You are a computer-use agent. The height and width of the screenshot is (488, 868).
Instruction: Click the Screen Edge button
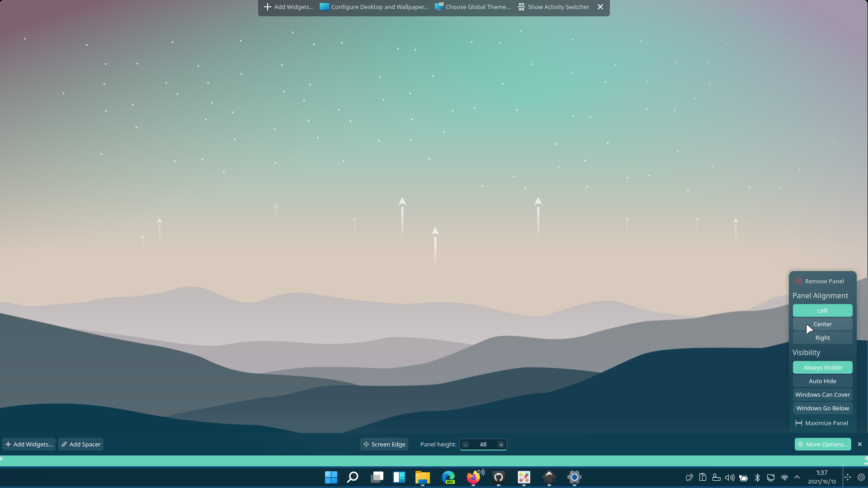pos(384,444)
